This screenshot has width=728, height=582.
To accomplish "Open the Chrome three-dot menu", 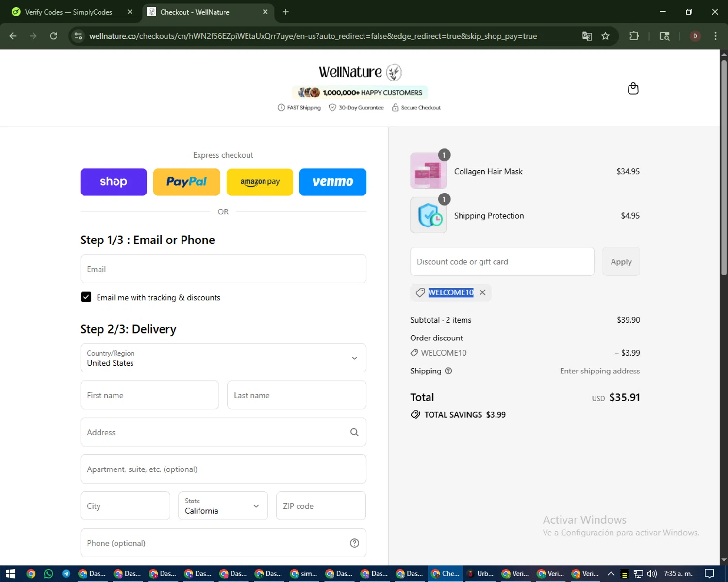I will point(715,36).
